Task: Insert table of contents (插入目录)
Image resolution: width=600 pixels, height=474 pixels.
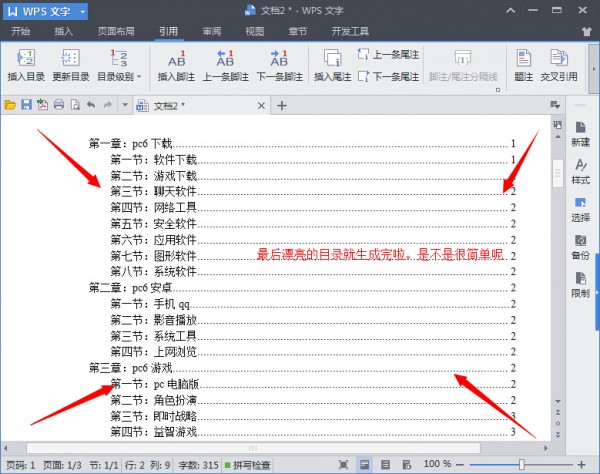Action: click(26, 65)
